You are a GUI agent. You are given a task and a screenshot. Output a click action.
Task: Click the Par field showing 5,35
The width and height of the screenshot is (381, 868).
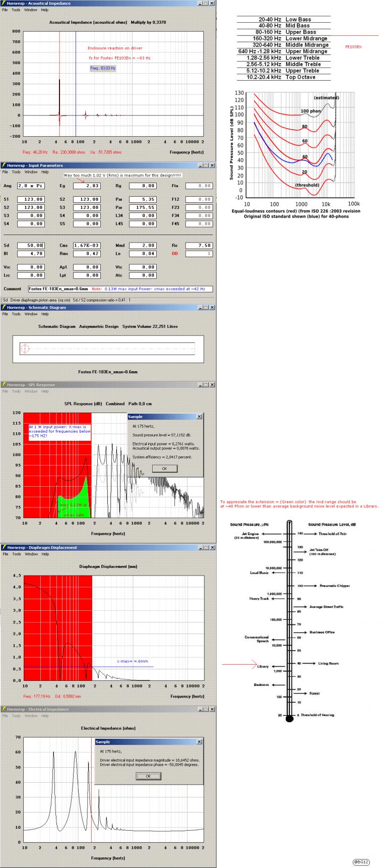[143, 199]
